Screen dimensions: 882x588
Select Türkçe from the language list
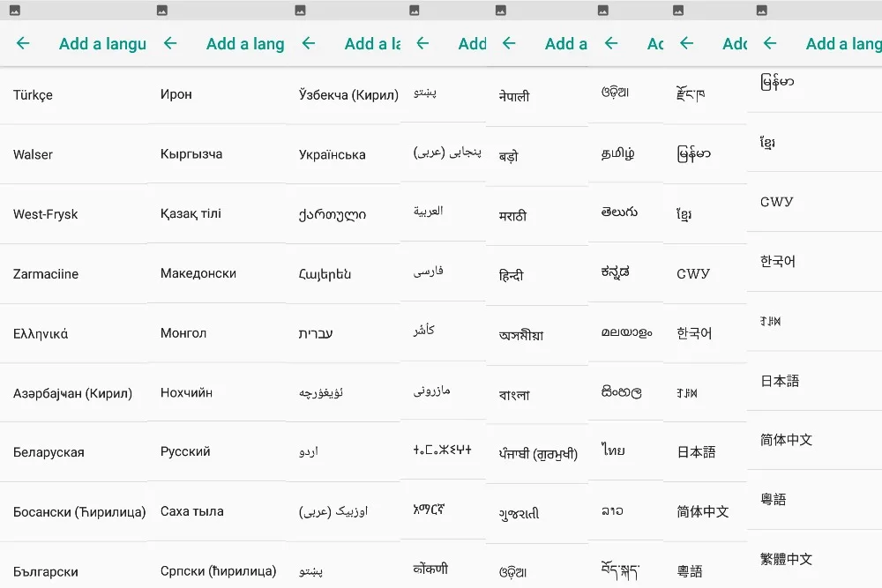pyautogui.click(x=74, y=95)
